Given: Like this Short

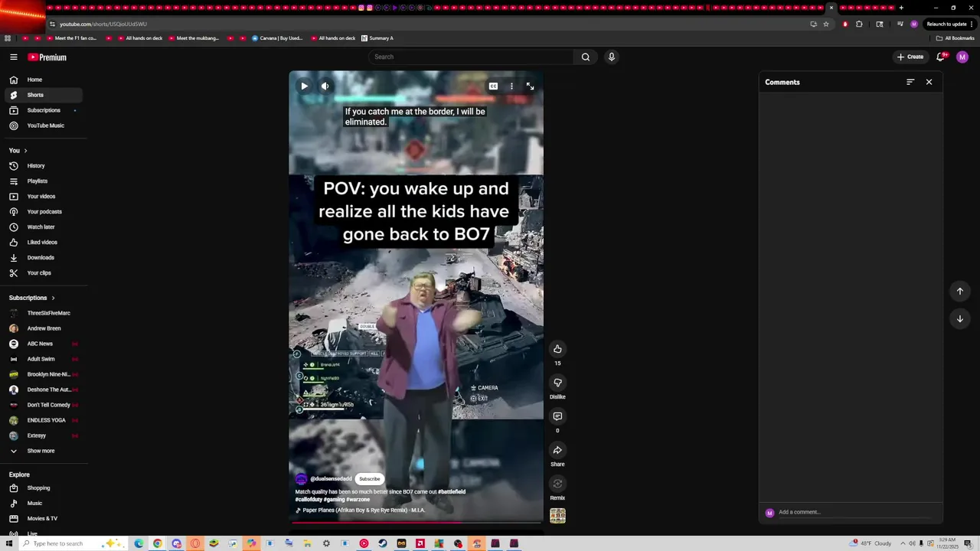Looking at the screenshot, I should [x=557, y=349].
